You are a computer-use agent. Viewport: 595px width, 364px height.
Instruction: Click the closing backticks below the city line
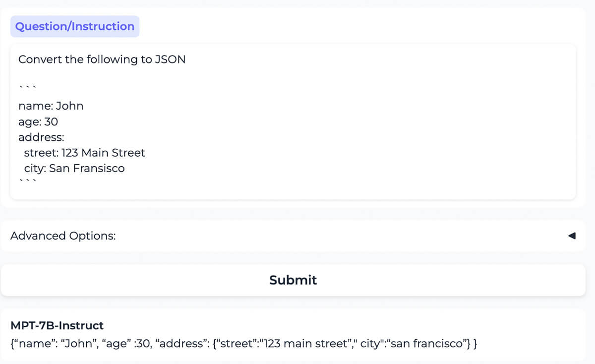point(28,181)
